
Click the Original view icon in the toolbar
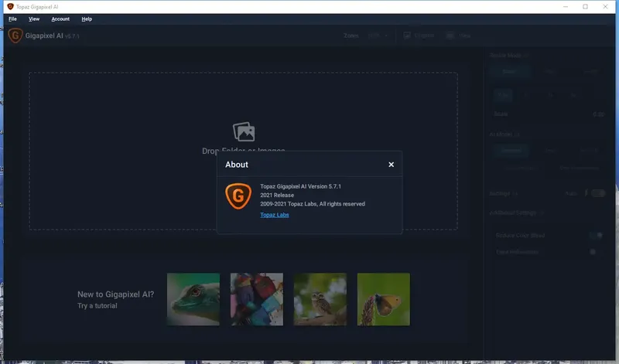[x=407, y=36]
